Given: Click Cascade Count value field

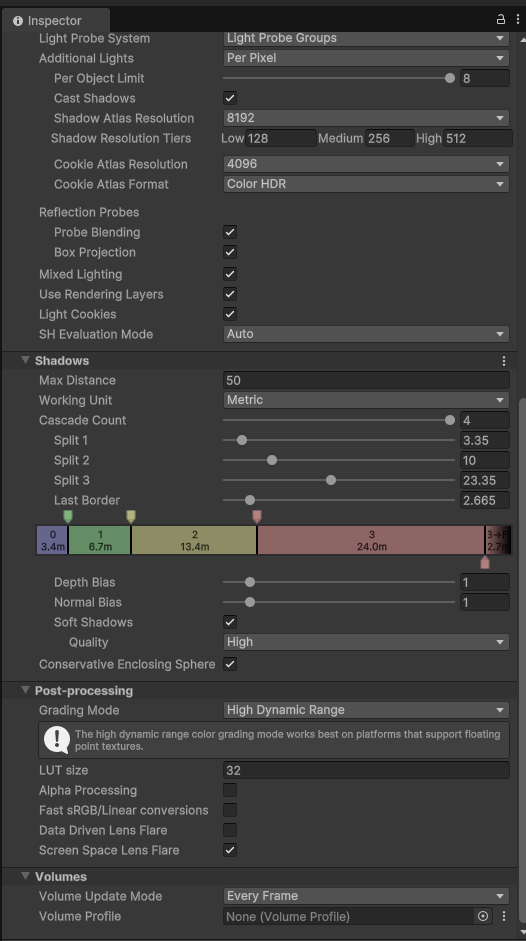Looking at the screenshot, I should pos(485,420).
